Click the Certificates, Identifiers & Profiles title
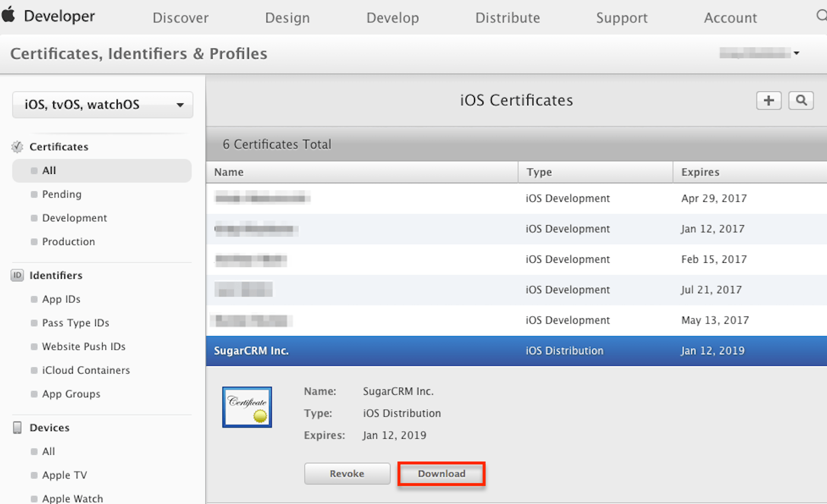 pos(139,53)
